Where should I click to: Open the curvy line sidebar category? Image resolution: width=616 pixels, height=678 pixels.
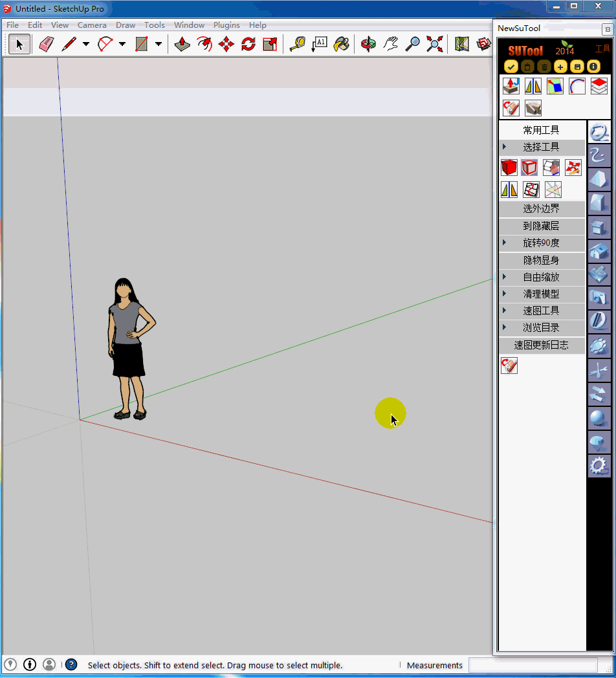[599, 155]
